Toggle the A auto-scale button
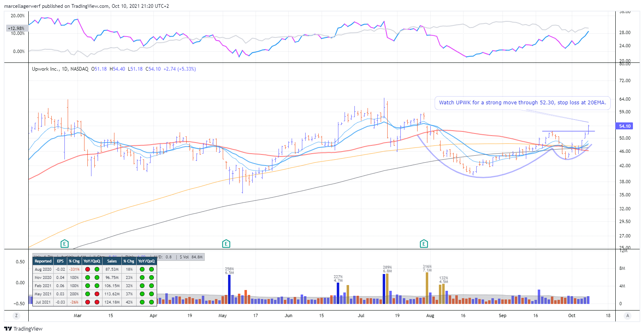The width and height of the screenshot is (644, 336). (628, 315)
